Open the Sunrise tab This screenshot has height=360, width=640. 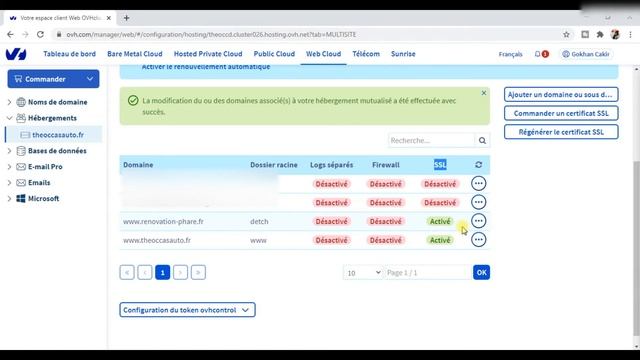pyautogui.click(x=403, y=54)
